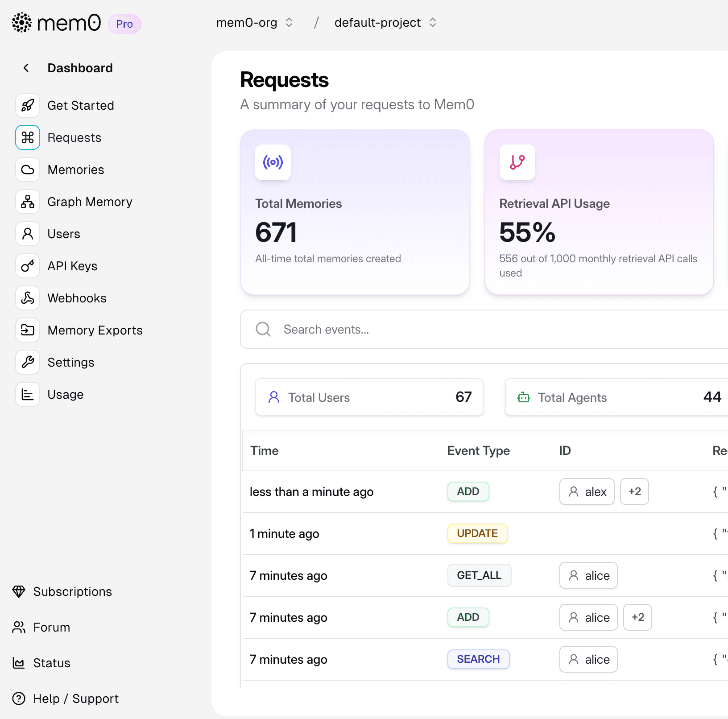Click the mem0 logo icon

[x=21, y=23]
